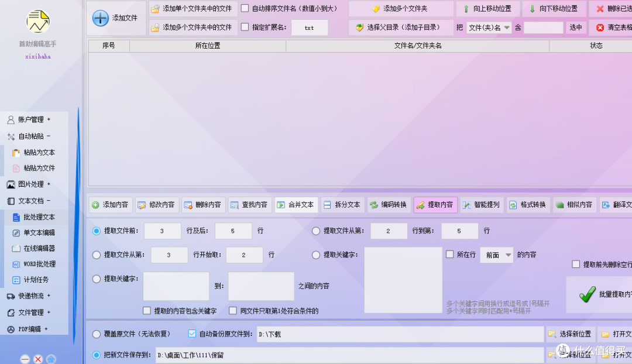Click the txt extension input field
The image size is (632, 364).
tap(309, 28)
